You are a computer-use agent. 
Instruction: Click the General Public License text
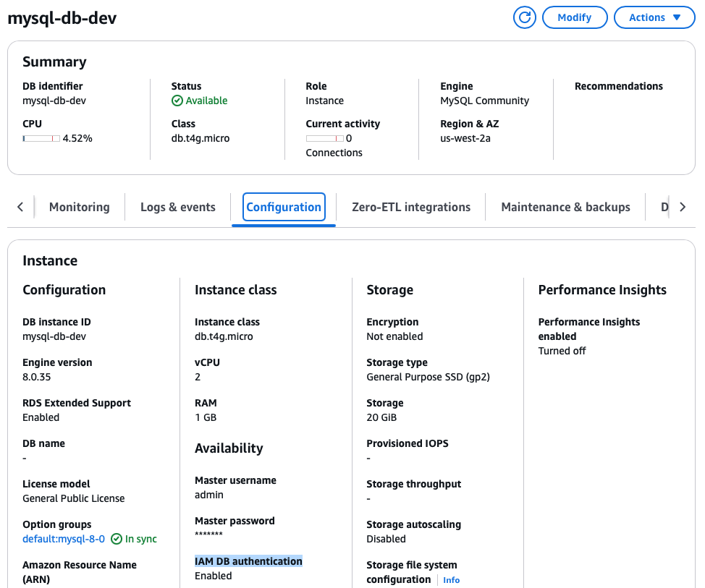point(74,498)
